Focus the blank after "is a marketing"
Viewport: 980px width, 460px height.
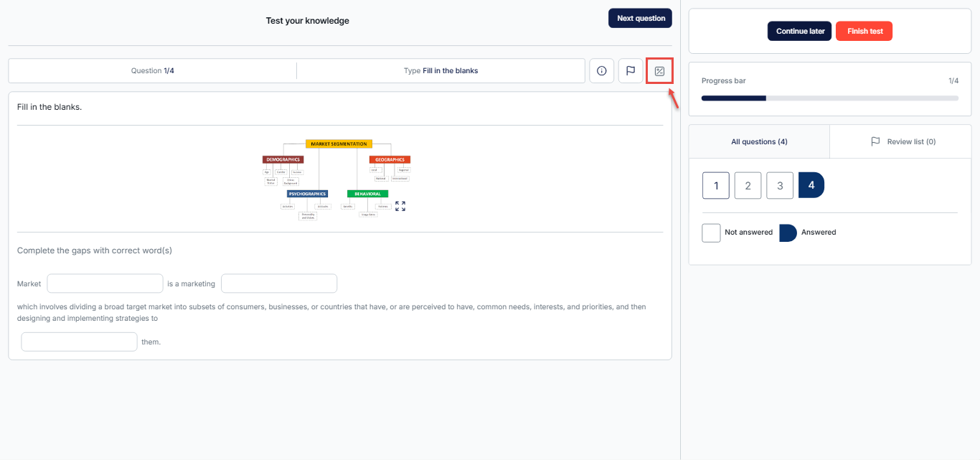(279, 283)
